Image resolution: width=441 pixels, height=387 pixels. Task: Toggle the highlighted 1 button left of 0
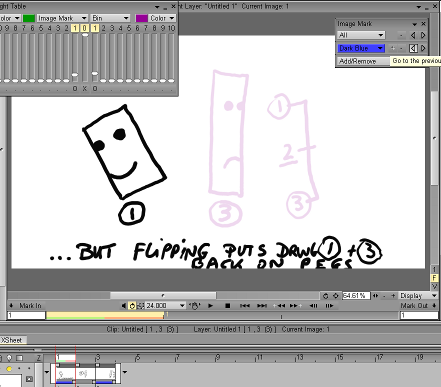click(x=75, y=28)
